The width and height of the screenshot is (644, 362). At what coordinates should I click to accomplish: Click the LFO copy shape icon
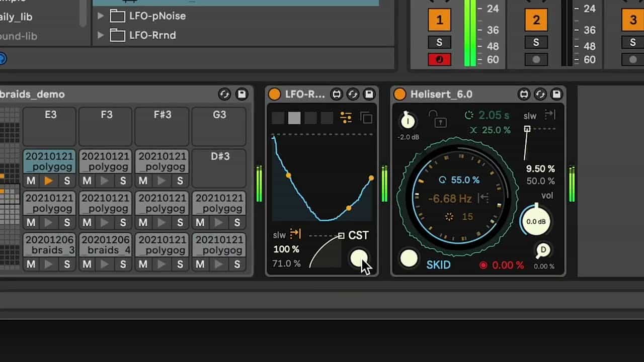point(367,118)
